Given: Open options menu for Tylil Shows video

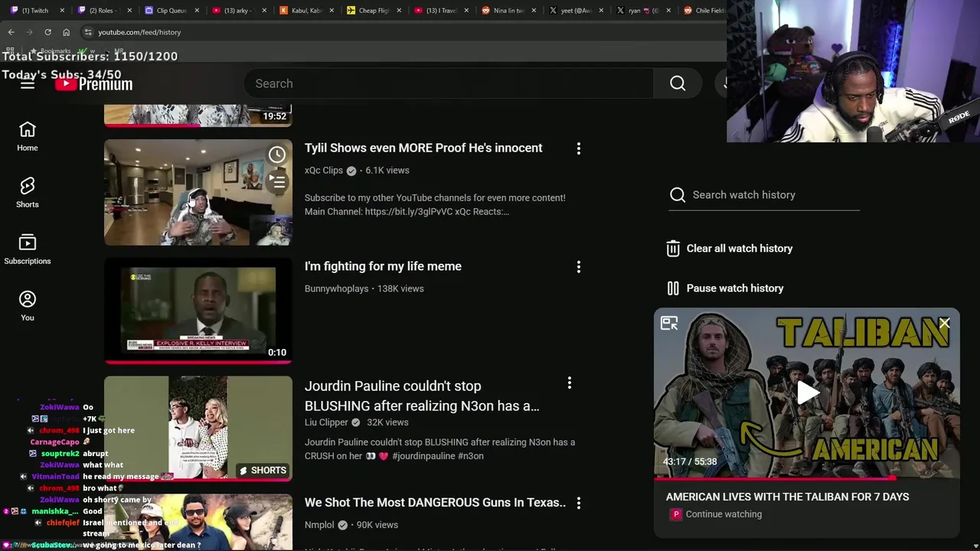Looking at the screenshot, I should coord(579,148).
